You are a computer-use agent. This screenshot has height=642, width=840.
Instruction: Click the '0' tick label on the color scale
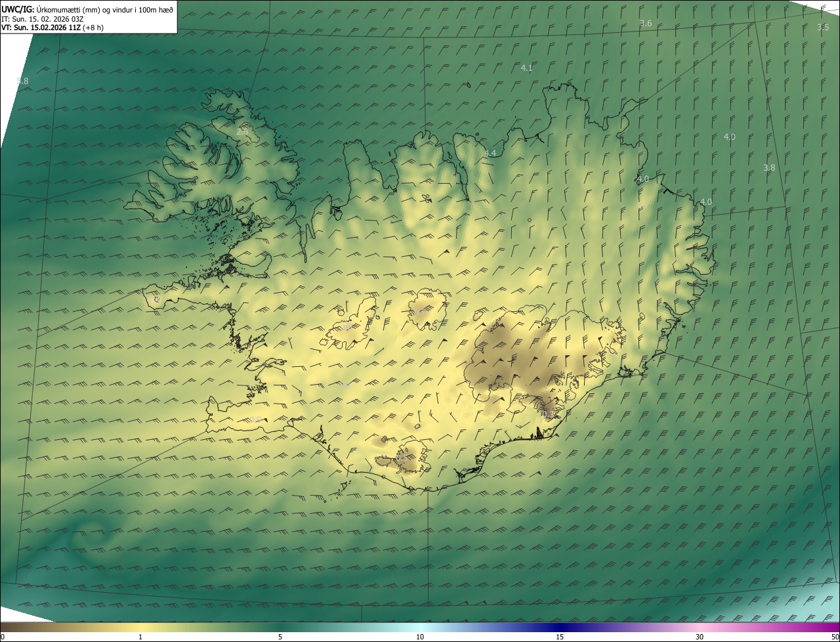pos(2,637)
